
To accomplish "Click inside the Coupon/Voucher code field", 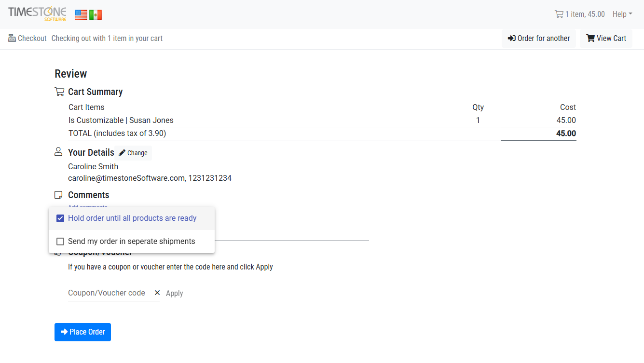I will click(x=106, y=293).
